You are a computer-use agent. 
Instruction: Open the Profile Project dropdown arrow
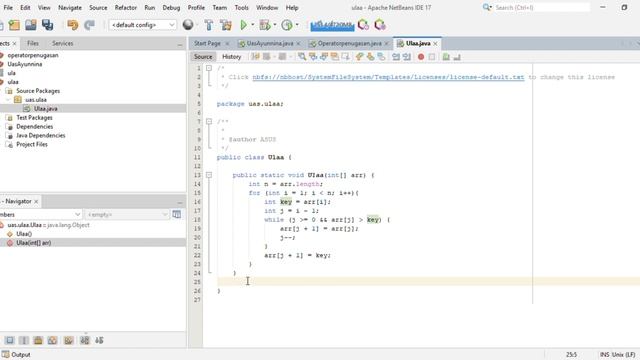coord(297,25)
